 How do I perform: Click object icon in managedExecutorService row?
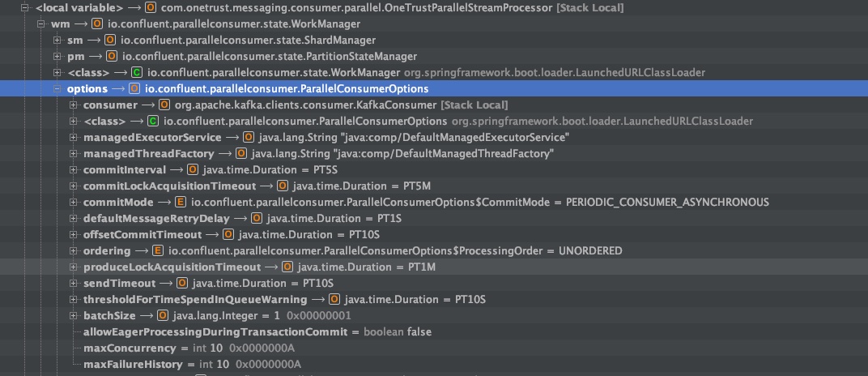tap(248, 138)
